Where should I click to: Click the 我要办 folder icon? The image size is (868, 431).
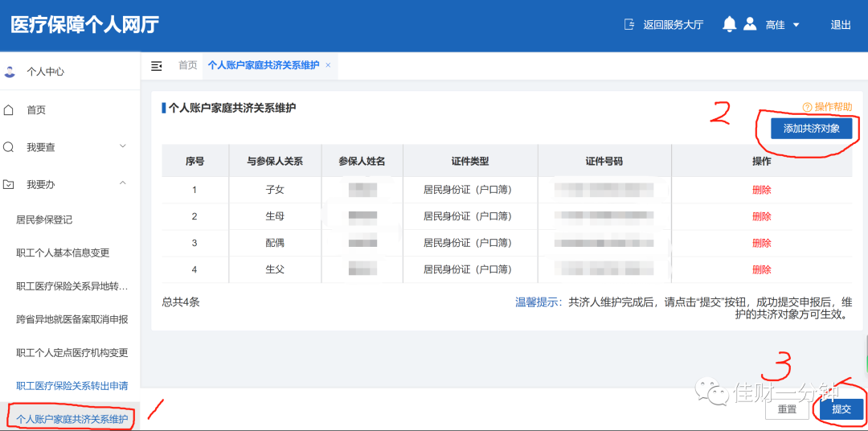[9, 184]
